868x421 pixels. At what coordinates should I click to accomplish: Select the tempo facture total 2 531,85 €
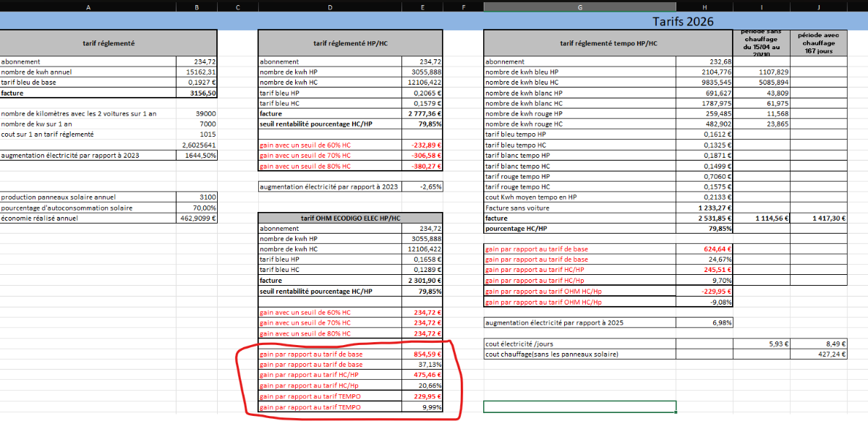click(x=705, y=218)
